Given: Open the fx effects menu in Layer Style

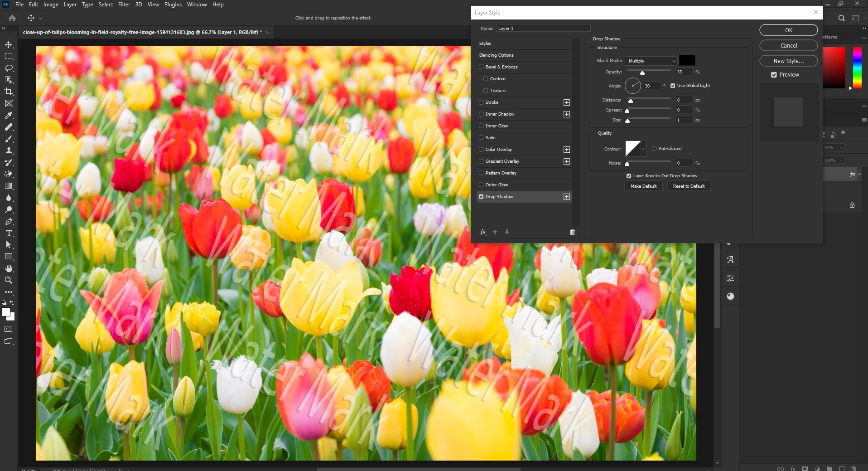Looking at the screenshot, I should pos(483,232).
